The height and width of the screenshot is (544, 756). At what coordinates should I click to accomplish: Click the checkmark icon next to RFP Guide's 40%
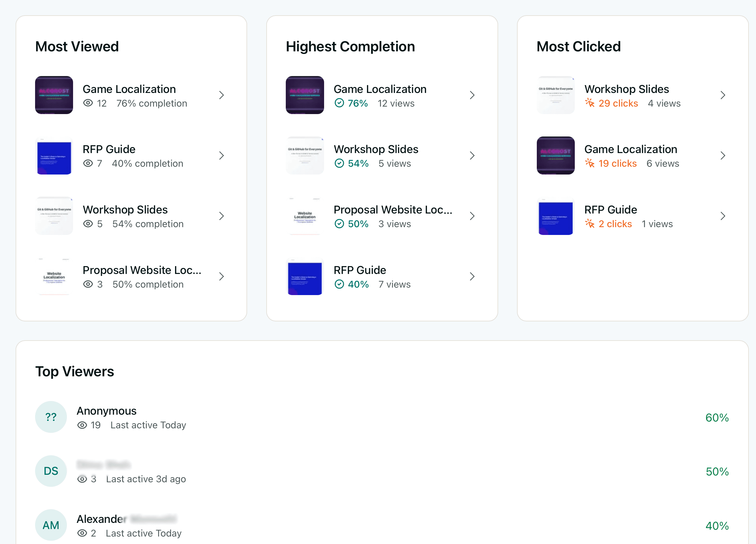[339, 284]
